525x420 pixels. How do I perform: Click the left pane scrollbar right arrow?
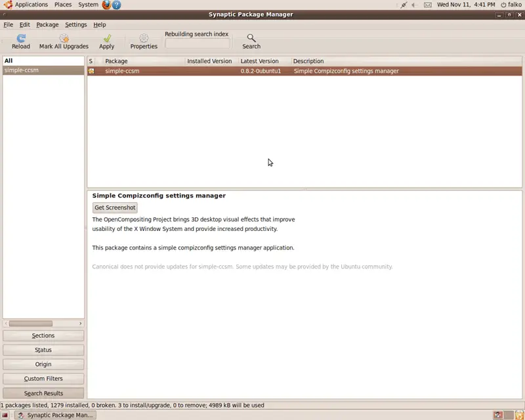pos(80,324)
